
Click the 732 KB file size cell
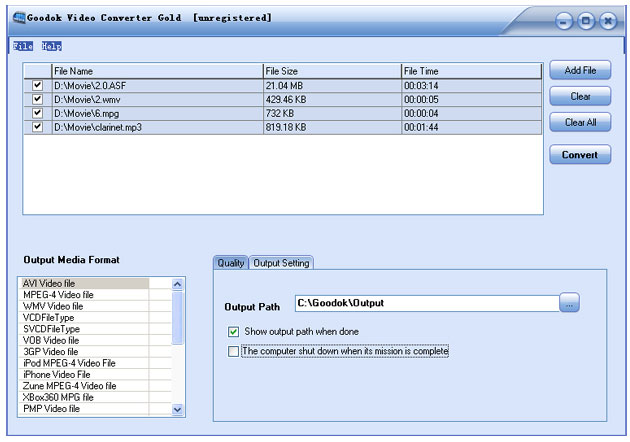(332, 113)
